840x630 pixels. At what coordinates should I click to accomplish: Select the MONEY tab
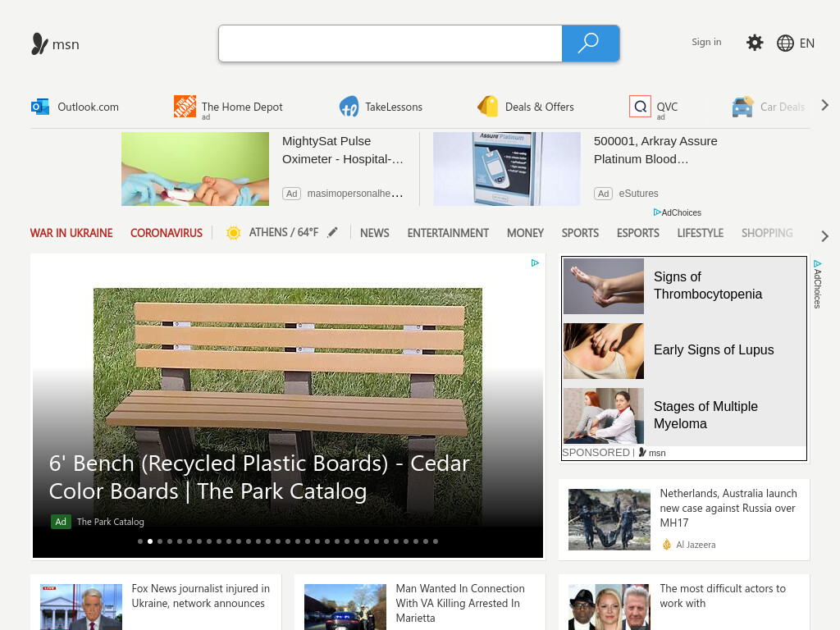[x=525, y=233]
